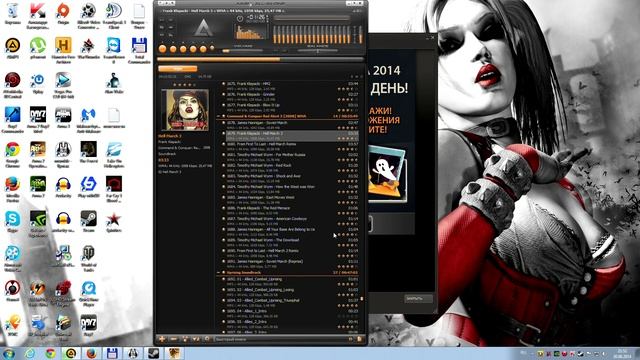Open the TeamSpeak 3 Client desktop icon
Viewport: 640px width, 360px height.
113,16
